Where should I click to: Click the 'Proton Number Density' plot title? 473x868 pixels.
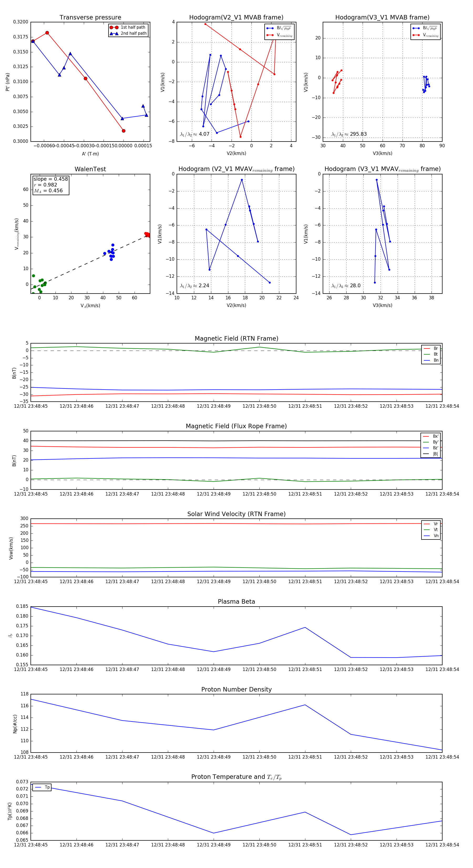236,689
